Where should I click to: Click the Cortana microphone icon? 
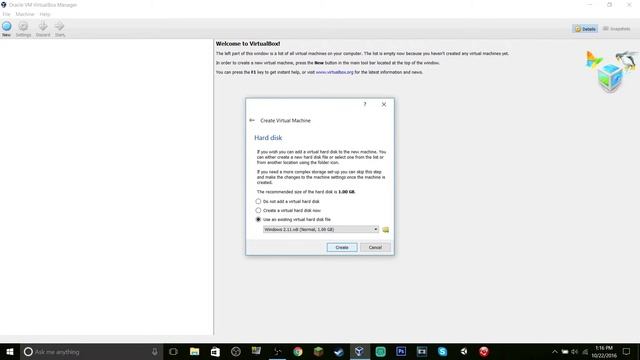[x=155, y=352]
